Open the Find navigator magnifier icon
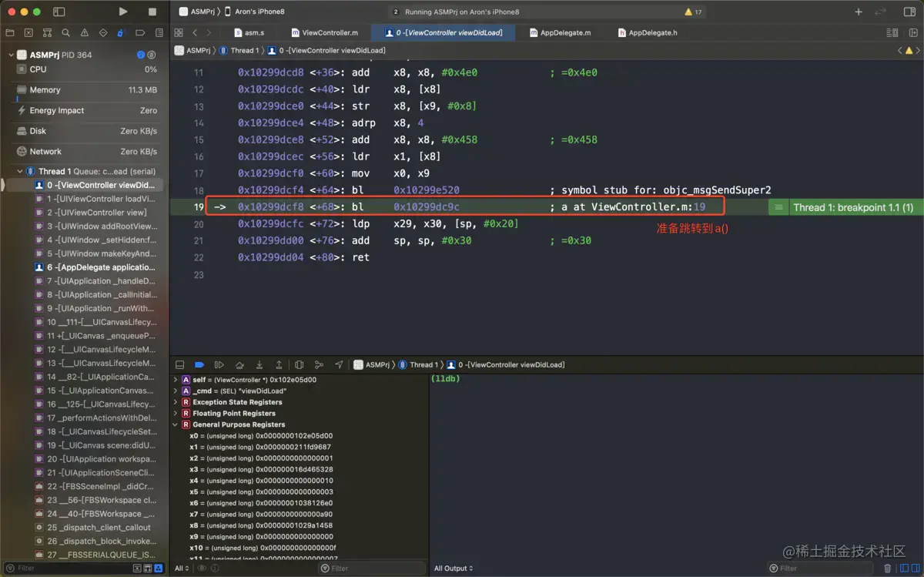This screenshot has height=577, width=924. pyautogui.click(x=65, y=33)
